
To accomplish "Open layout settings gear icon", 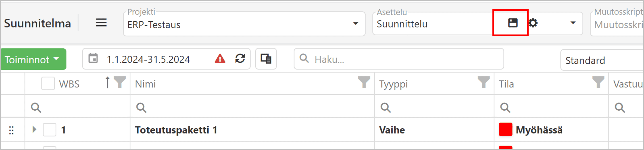I will pyautogui.click(x=533, y=23).
